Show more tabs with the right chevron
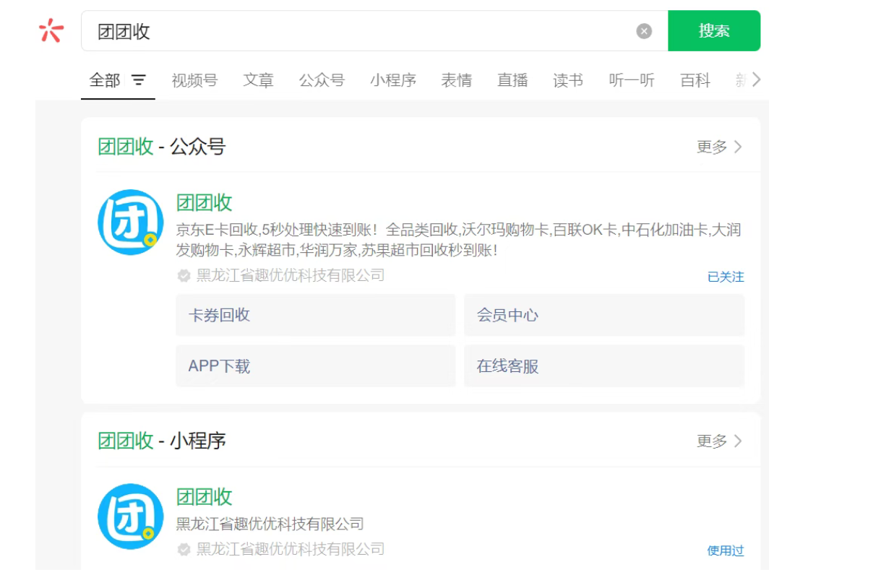881x588 pixels. (x=756, y=79)
